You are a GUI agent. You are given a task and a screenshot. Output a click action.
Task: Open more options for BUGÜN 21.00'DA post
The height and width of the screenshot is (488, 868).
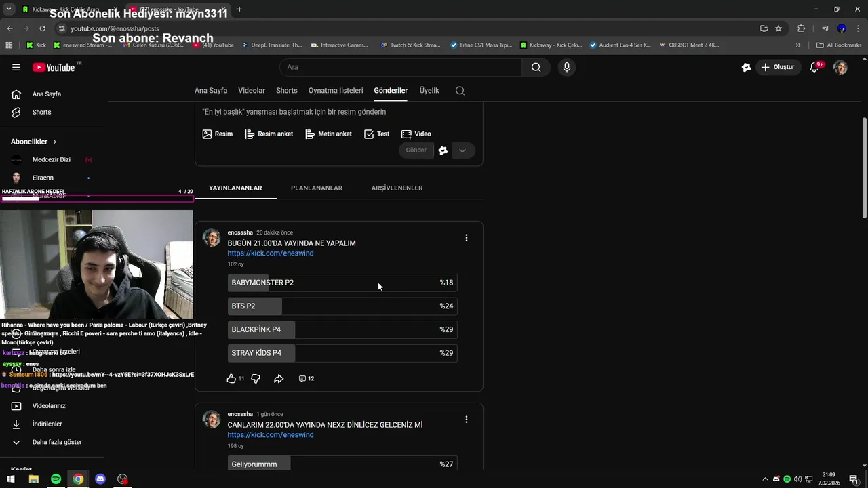pyautogui.click(x=466, y=238)
